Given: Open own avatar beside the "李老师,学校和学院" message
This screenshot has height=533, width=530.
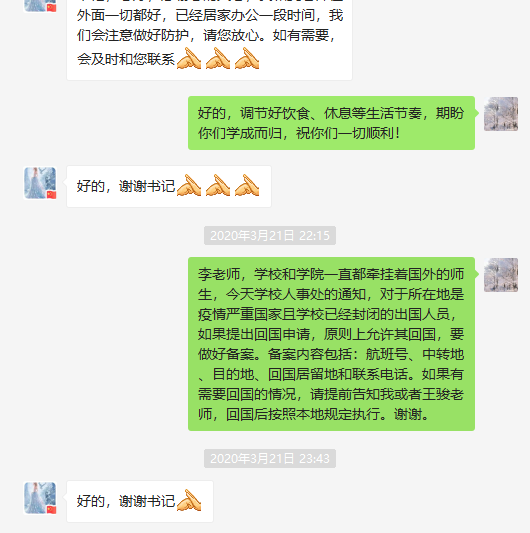Looking at the screenshot, I should pos(501,275).
